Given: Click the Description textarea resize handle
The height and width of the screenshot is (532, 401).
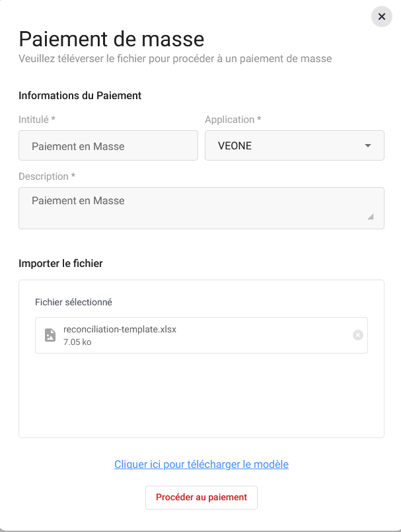Looking at the screenshot, I should click(x=370, y=217).
